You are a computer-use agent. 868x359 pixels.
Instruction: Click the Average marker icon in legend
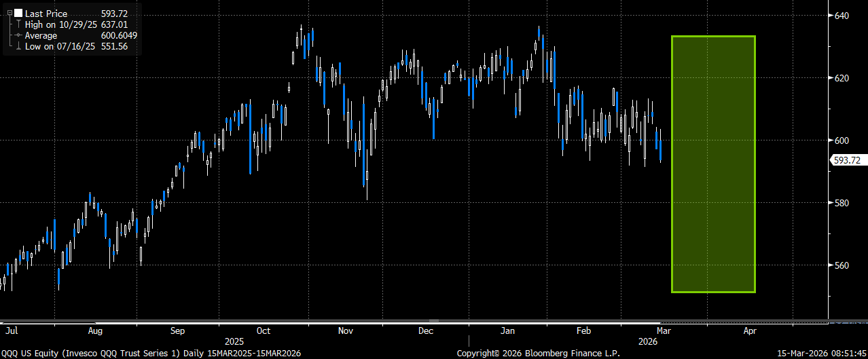pyautogui.click(x=18, y=35)
